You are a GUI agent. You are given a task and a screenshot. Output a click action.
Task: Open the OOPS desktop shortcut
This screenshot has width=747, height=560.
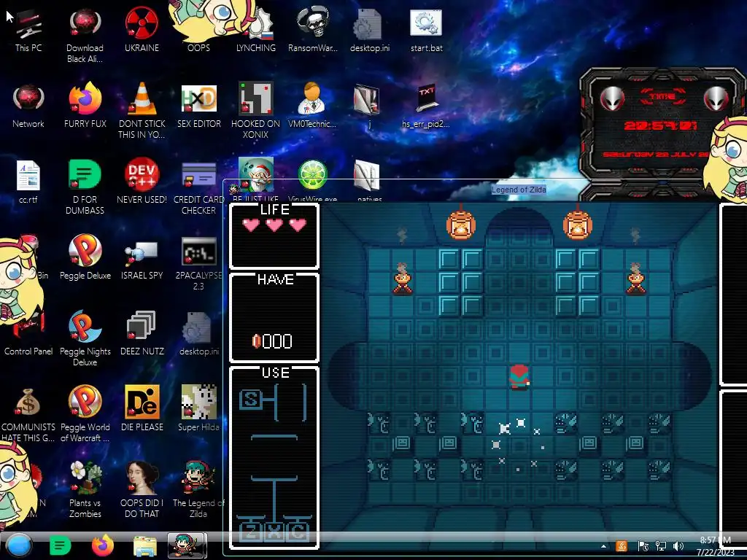tap(198, 30)
